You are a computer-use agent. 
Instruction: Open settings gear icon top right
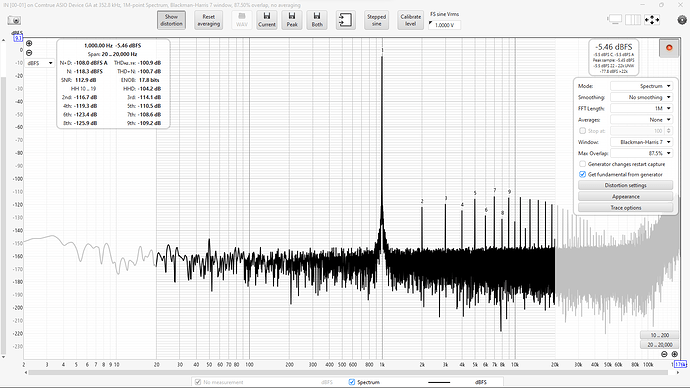click(x=682, y=20)
